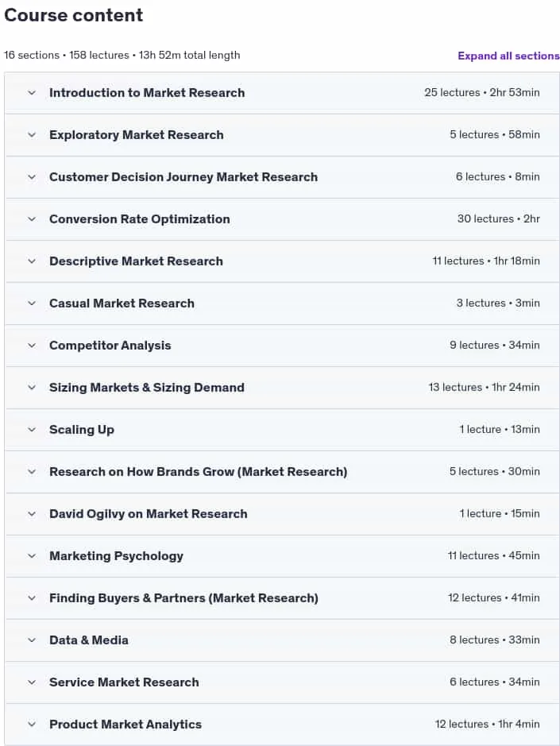Click chevron beside Sizing Markets & Sizing Demand
The image size is (560, 746).
click(x=32, y=387)
